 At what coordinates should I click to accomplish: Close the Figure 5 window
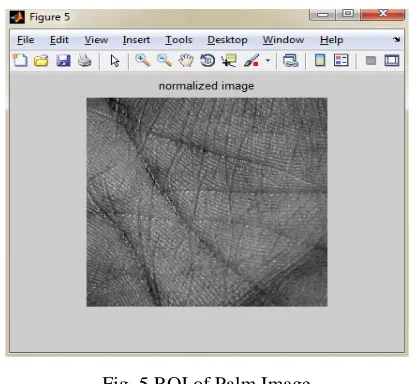click(383, 14)
